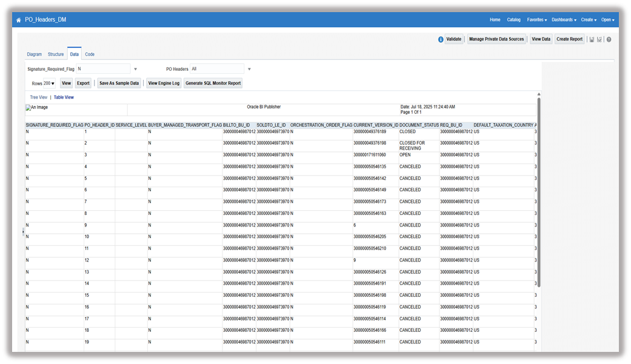Screen dimensions: 631x364
Task: Open Help via the question mark icon
Action: point(608,39)
